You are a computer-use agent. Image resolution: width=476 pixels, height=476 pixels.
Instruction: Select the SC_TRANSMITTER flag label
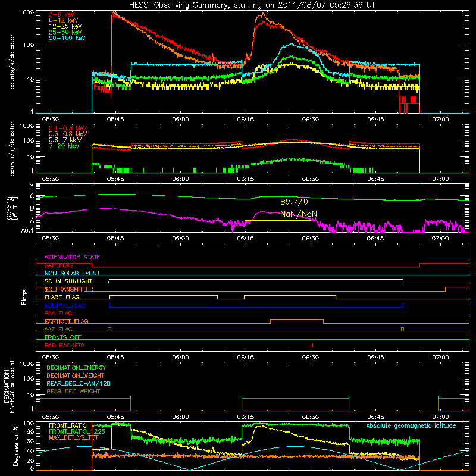point(69,289)
